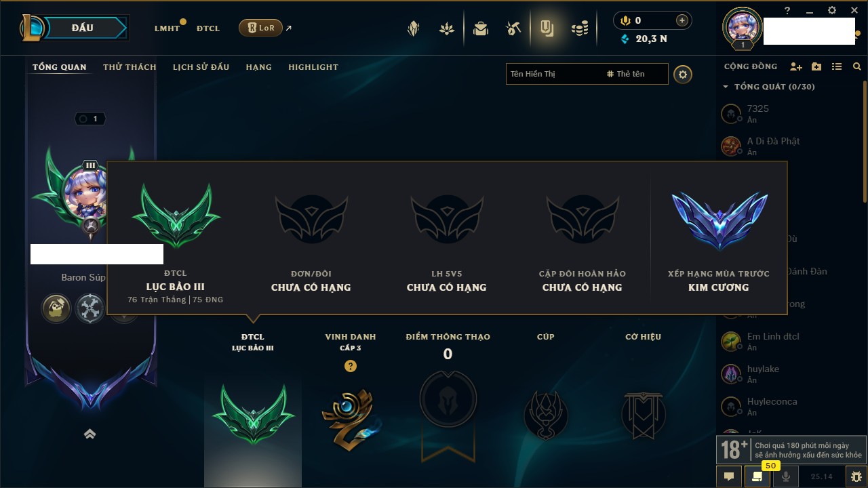The image size is (868, 488).
Task: Switch to the THỬ THÁCH tab
Action: (x=130, y=67)
